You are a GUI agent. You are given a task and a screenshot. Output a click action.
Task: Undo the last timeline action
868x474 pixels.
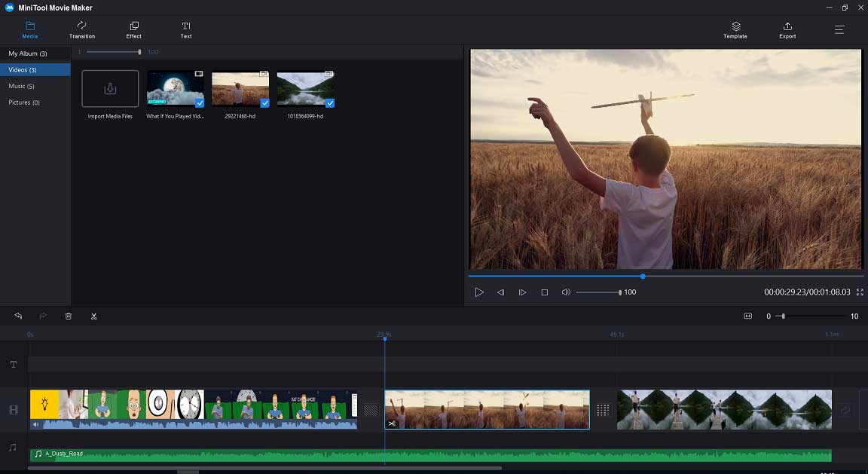click(18, 317)
